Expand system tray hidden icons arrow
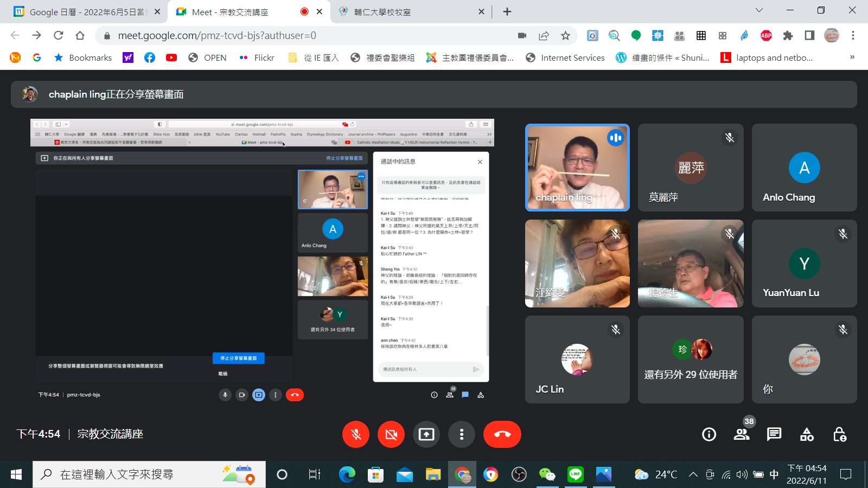 point(693,474)
